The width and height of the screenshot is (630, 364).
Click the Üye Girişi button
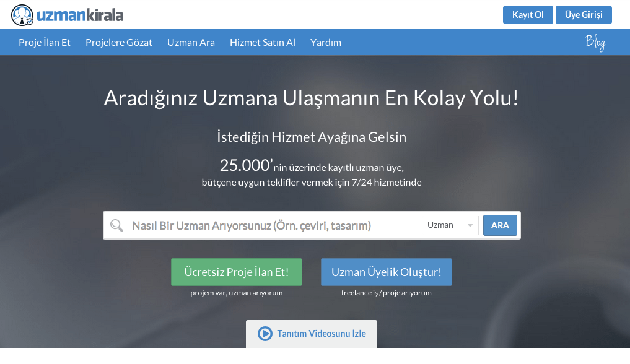[584, 15]
